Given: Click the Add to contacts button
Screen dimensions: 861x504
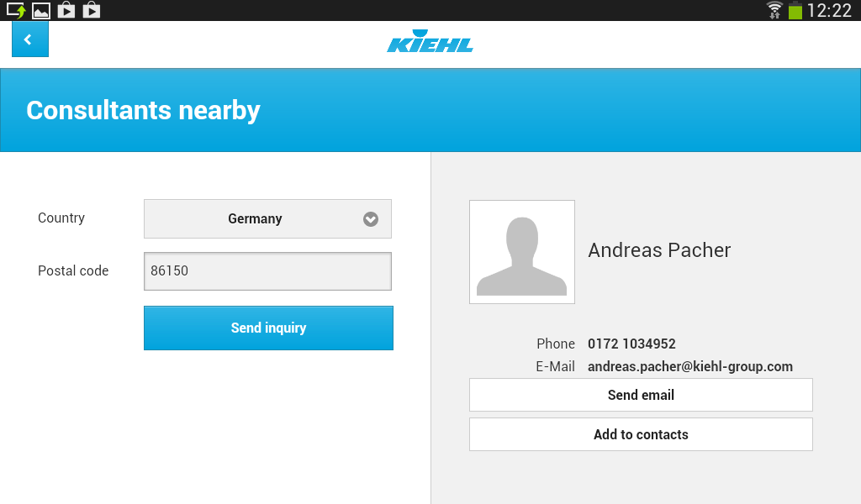Looking at the screenshot, I should (x=641, y=434).
